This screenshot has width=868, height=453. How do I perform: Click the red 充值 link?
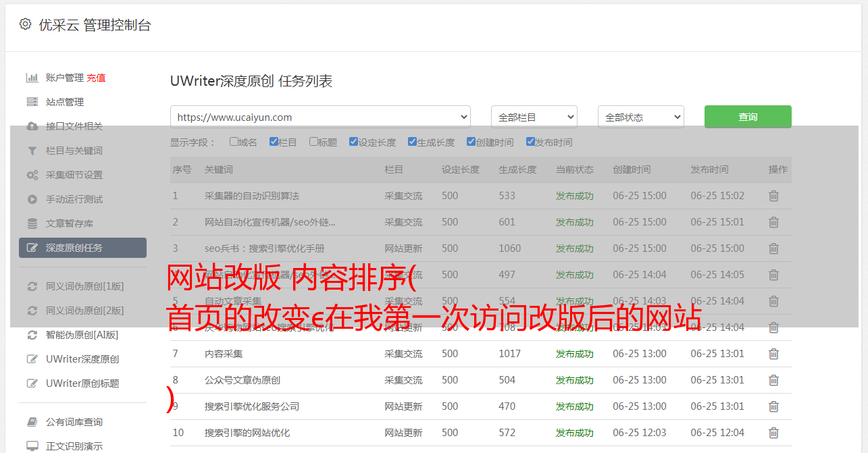96,78
